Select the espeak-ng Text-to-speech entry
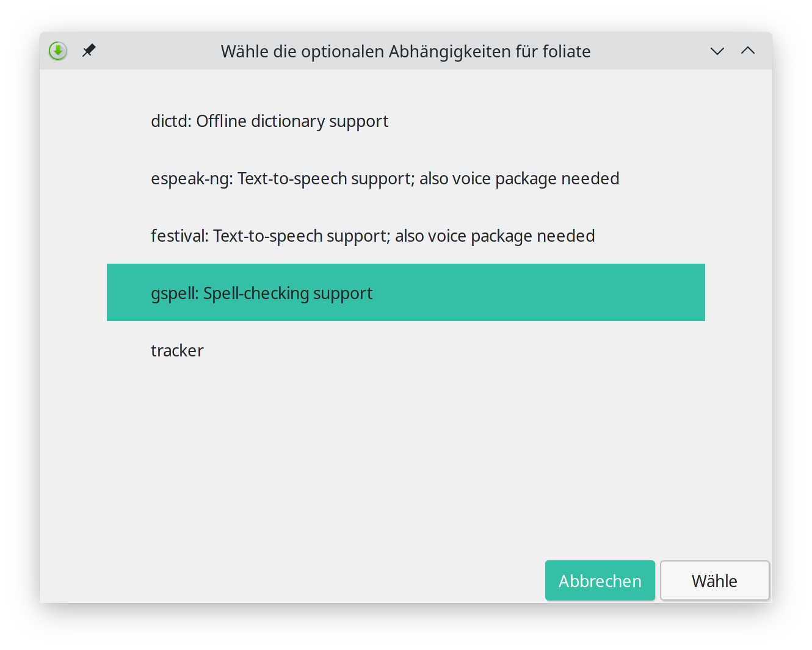This screenshot has width=812, height=650. (406, 178)
